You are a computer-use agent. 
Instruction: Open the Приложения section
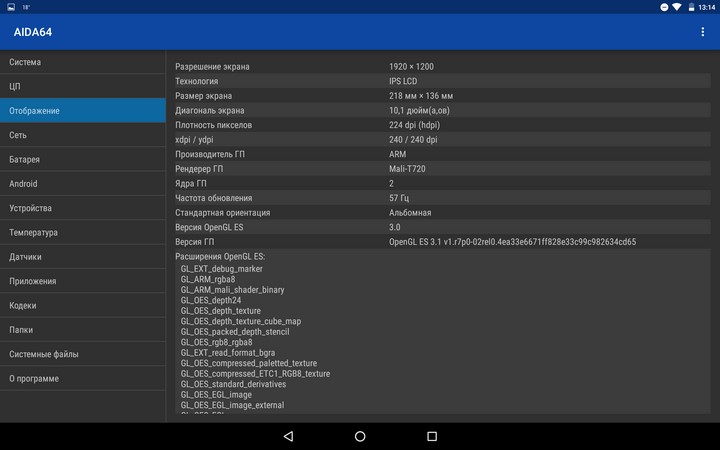click(83, 281)
